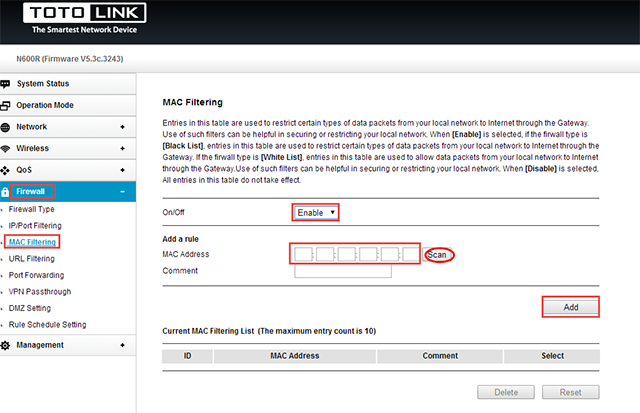
Task: Open the Wireless menu section
Action: pyautogui.click(x=68, y=149)
